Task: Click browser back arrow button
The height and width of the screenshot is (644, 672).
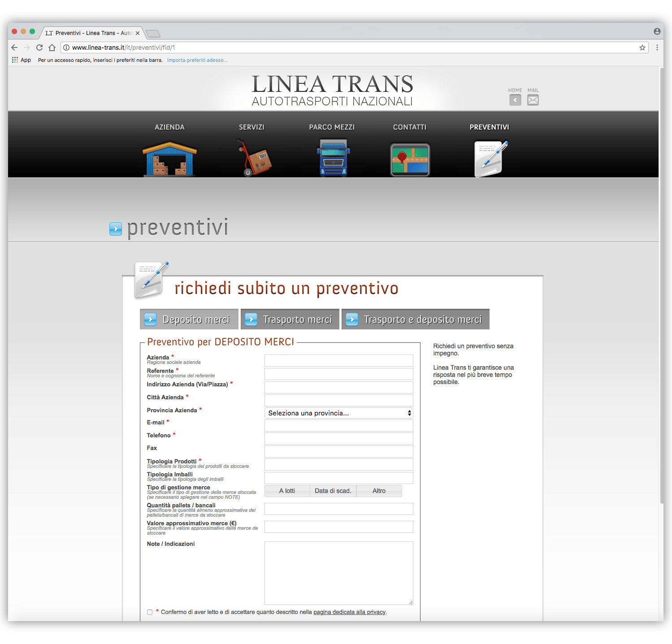Action: 14,48
